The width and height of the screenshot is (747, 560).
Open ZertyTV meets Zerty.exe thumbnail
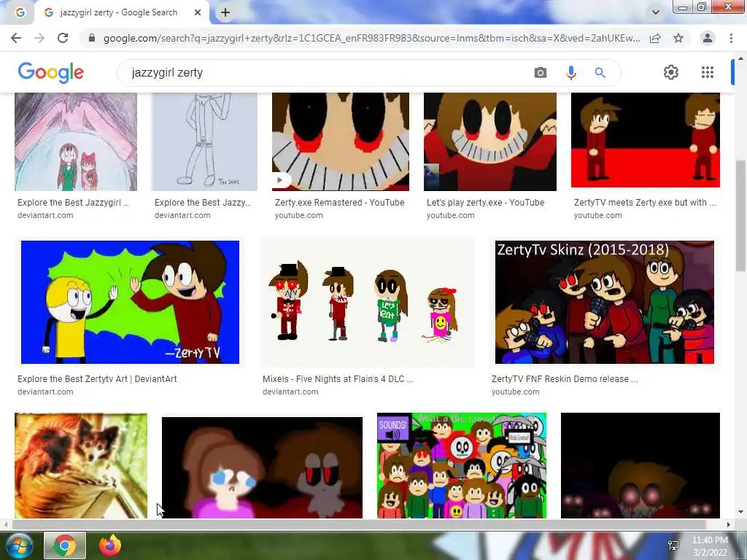coord(646,140)
